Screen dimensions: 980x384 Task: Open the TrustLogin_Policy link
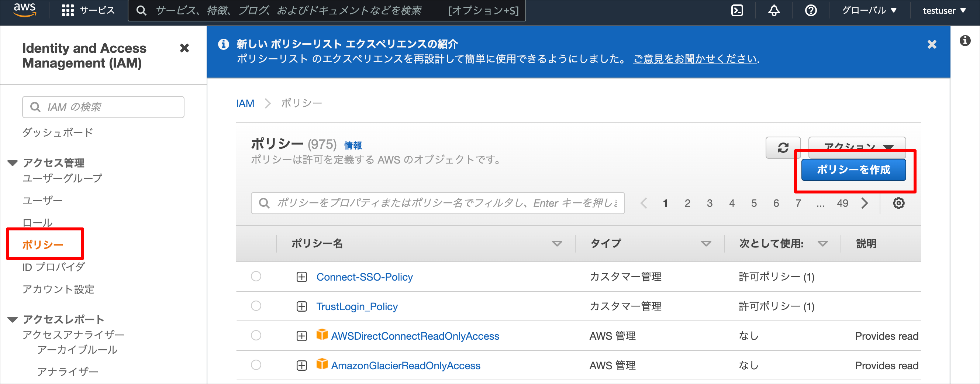point(357,307)
